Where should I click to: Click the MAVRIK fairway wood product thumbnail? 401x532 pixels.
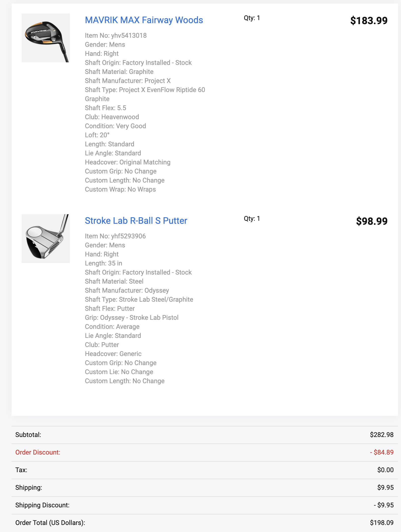coord(46,38)
